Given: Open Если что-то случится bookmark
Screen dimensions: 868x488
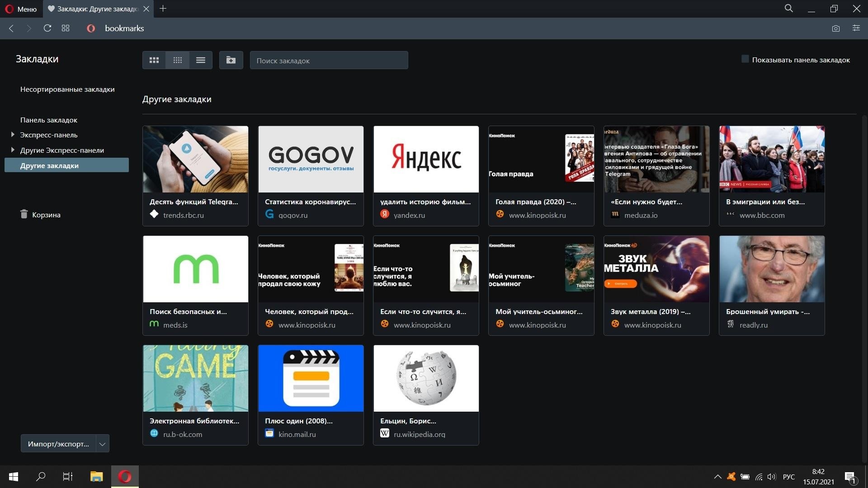Looking at the screenshot, I should pyautogui.click(x=426, y=286).
